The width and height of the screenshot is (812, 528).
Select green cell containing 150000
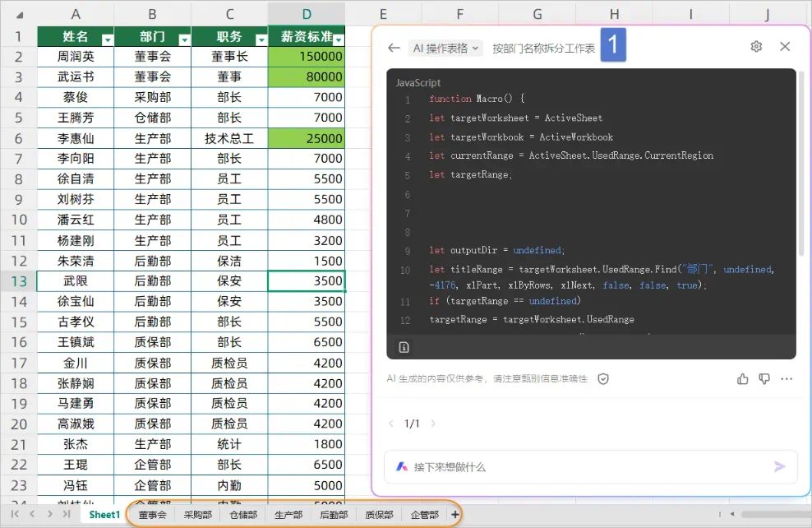[x=306, y=57]
